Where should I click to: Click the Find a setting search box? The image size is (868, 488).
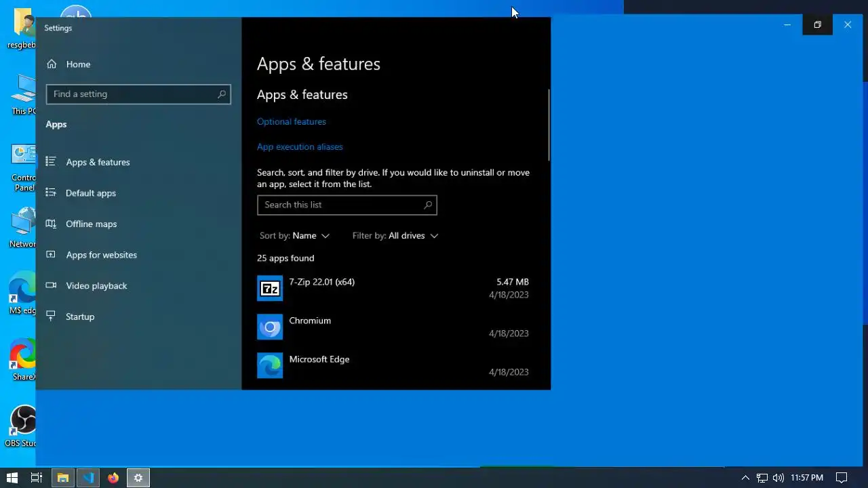point(138,94)
